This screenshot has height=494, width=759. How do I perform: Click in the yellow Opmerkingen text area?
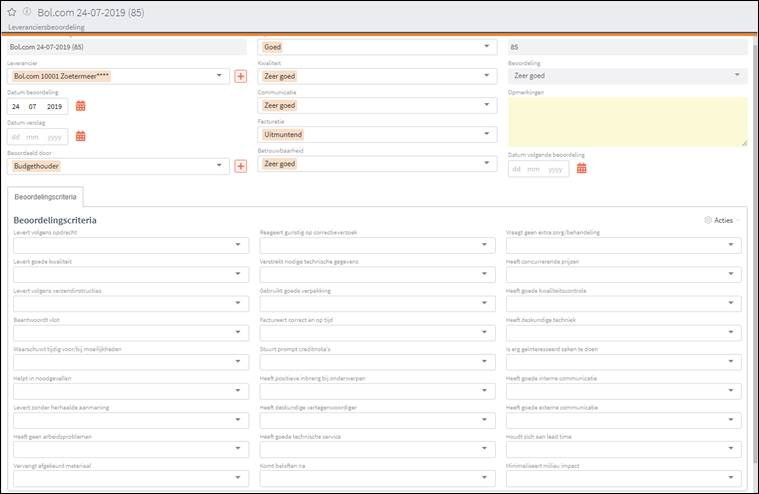[626, 121]
